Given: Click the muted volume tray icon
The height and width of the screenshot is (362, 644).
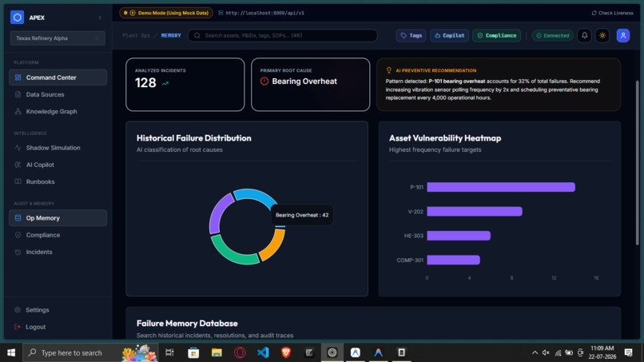Looking at the screenshot, I should 546,352.
